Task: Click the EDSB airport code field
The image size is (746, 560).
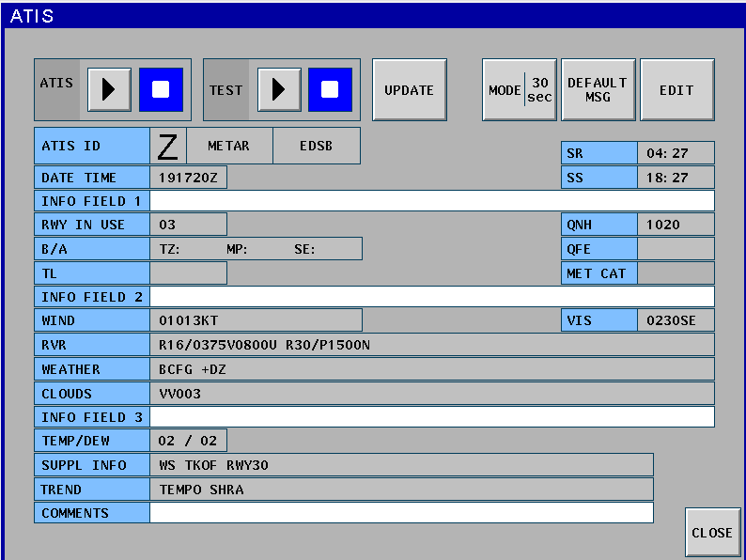Action: click(x=317, y=147)
